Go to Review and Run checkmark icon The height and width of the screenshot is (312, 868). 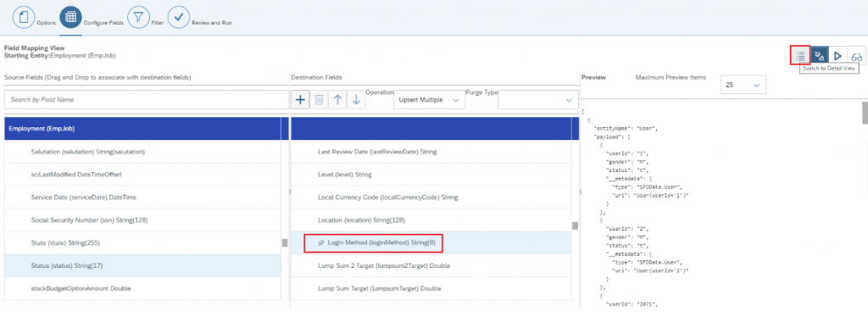click(178, 17)
